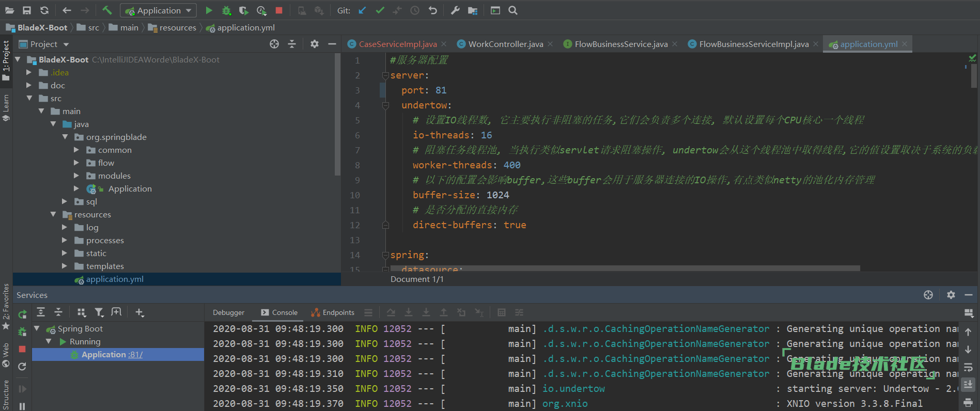Open the Services filter dropdown icon
Screen dimensions: 980x411
tap(99, 312)
